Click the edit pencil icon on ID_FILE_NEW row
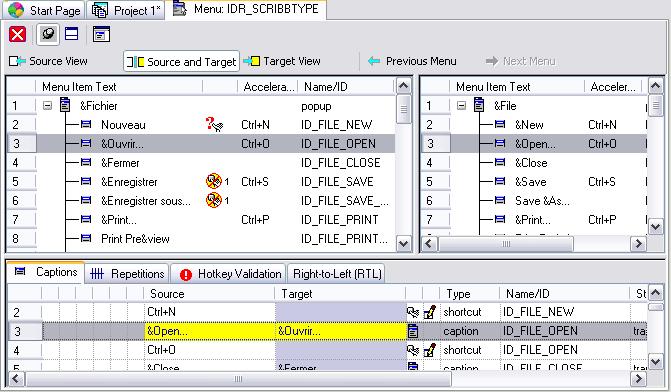 coord(430,312)
